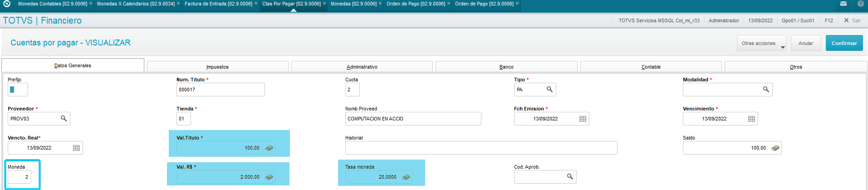Click the Confirmar button
Screen dimensions: 868x190
(x=844, y=43)
